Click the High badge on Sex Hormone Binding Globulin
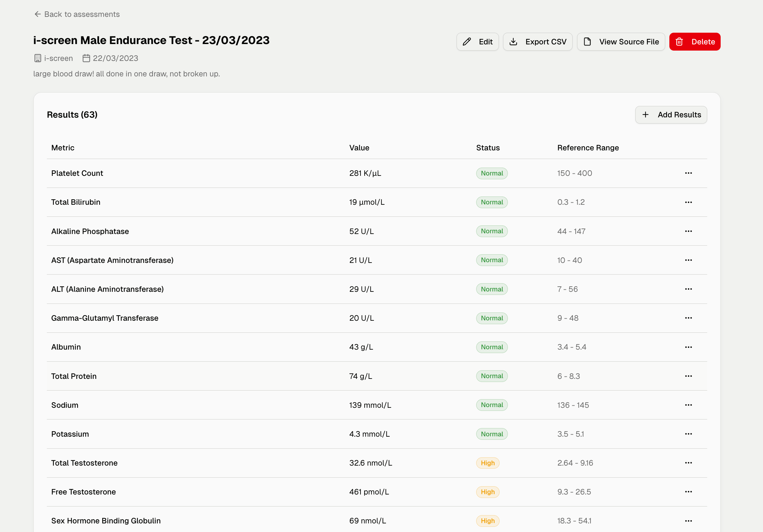763x532 pixels. (x=488, y=521)
